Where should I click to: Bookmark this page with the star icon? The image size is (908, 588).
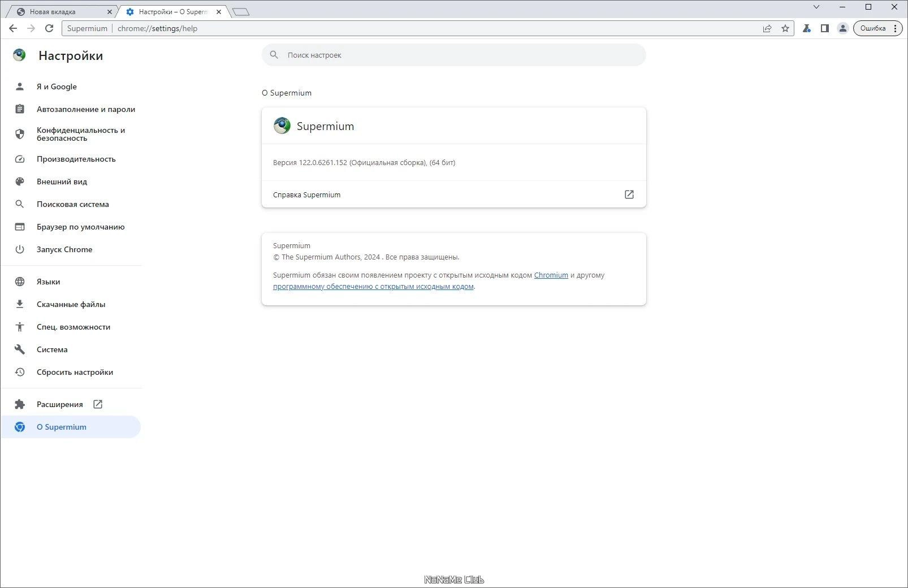pyautogui.click(x=785, y=28)
